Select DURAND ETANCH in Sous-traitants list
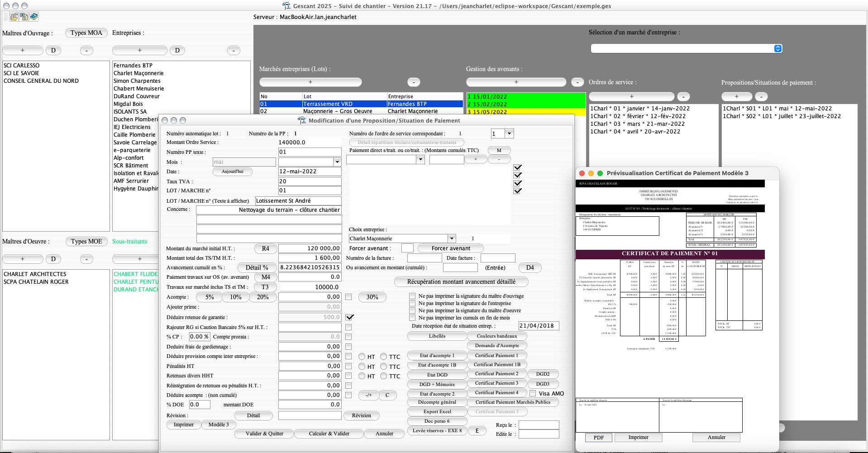The width and height of the screenshot is (868, 453). [136, 290]
